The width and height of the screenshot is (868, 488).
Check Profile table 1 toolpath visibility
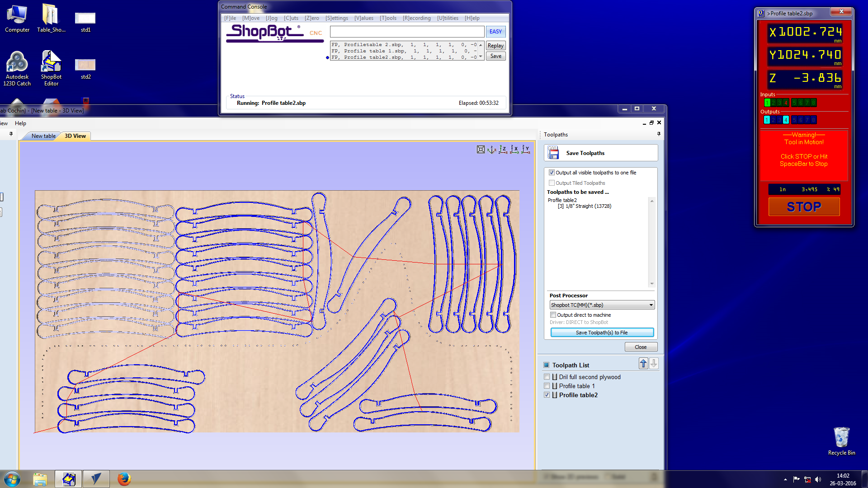pos(547,386)
